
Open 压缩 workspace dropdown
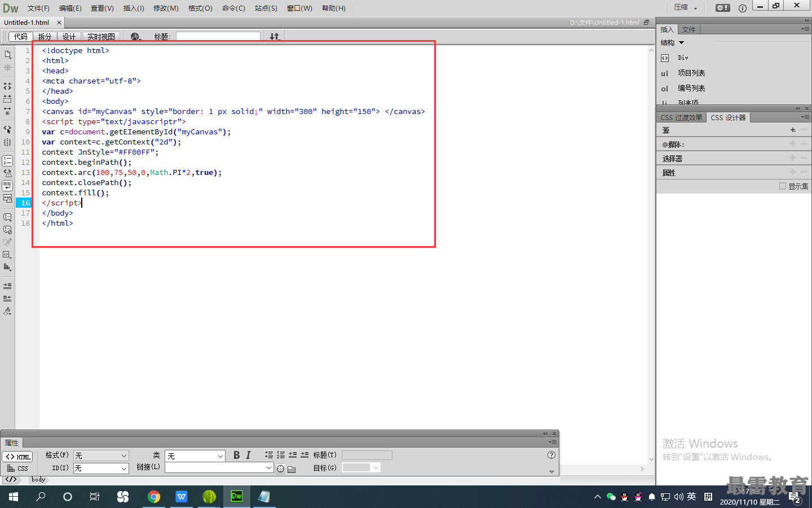(686, 8)
